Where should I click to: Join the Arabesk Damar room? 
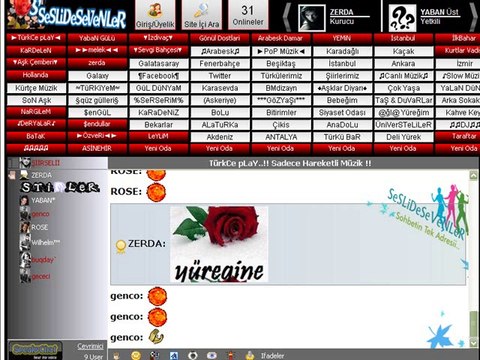(281, 38)
